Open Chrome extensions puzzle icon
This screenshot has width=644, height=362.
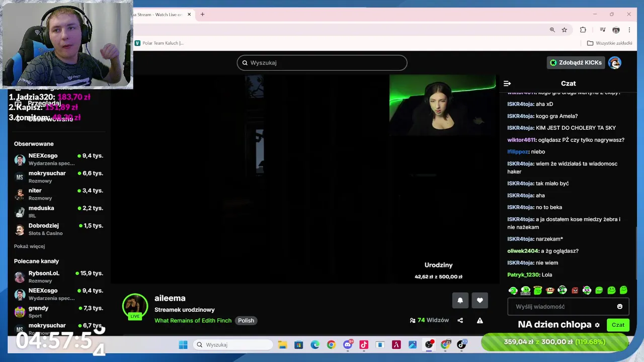(583, 30)
